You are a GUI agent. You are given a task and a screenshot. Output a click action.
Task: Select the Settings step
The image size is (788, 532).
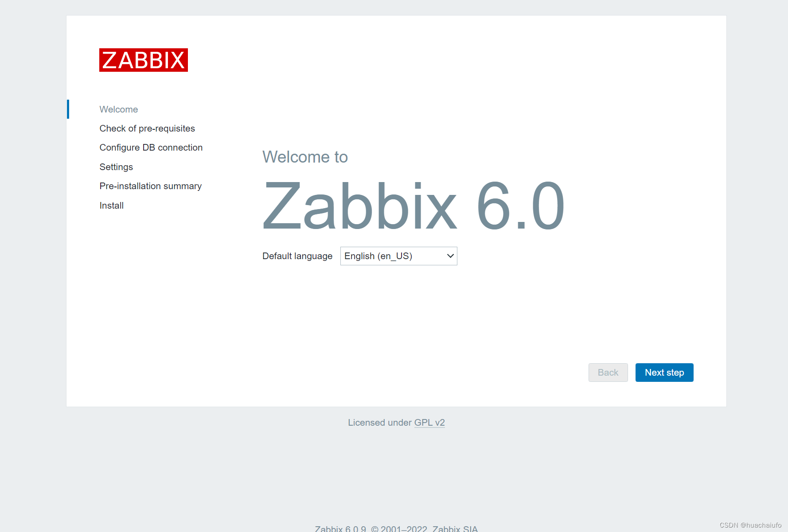click(x=116, y=167)
